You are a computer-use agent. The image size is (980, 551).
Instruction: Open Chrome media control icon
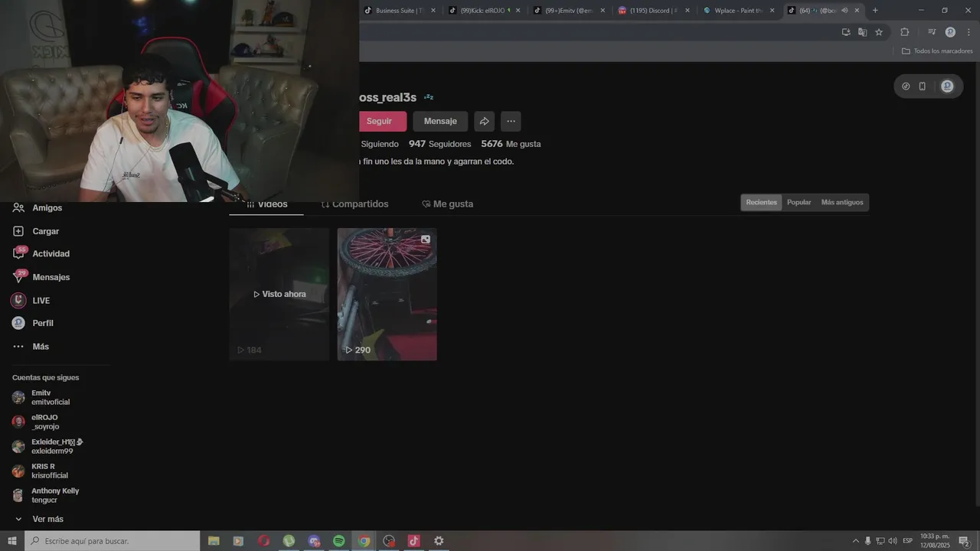[x=932, y=32]
